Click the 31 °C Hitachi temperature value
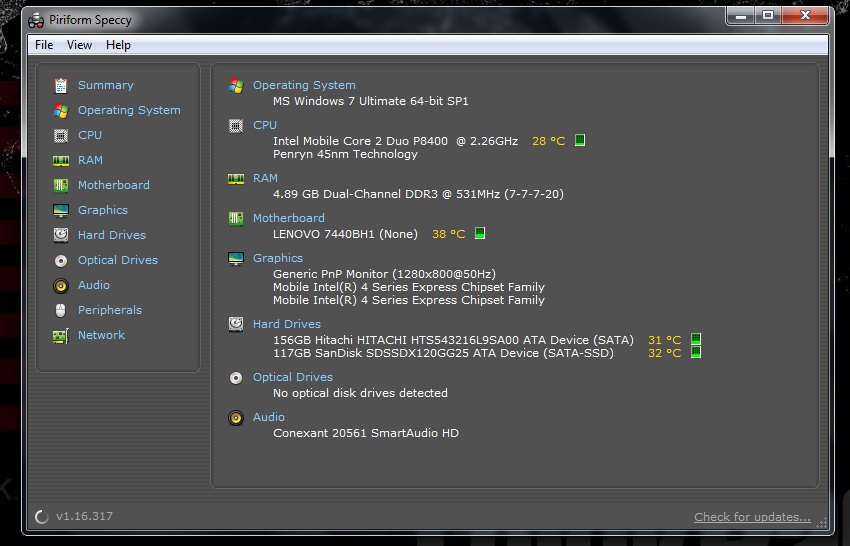850x546 pixels. (x=665, y=340)
